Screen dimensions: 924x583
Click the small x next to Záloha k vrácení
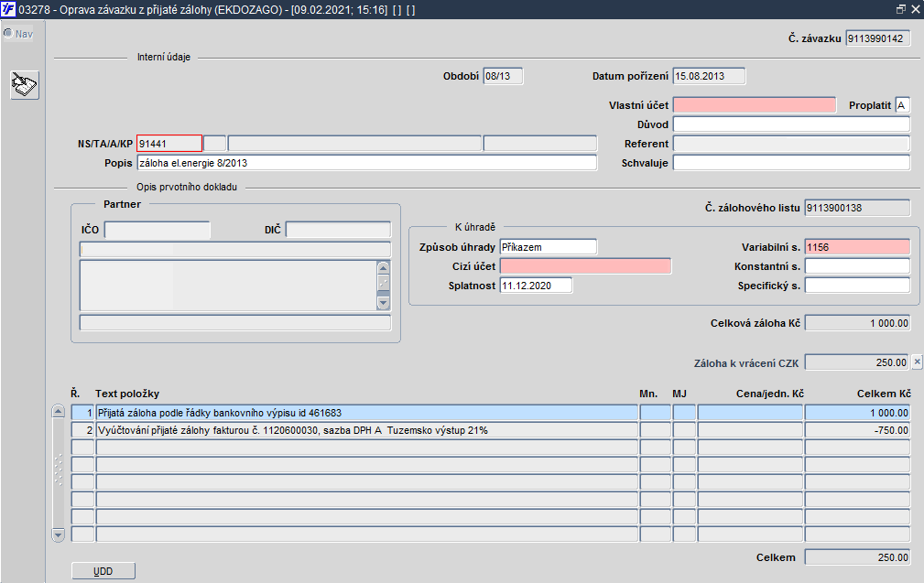click(917, 362)
